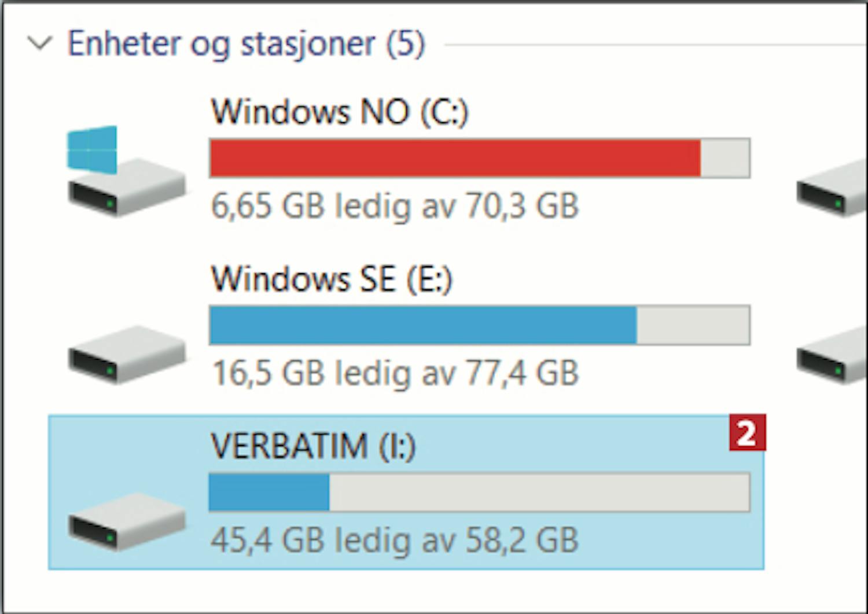Select the VERBATIM (I:) drive icon
This screenshot has height=614, width=868.
tap(126, 521)
